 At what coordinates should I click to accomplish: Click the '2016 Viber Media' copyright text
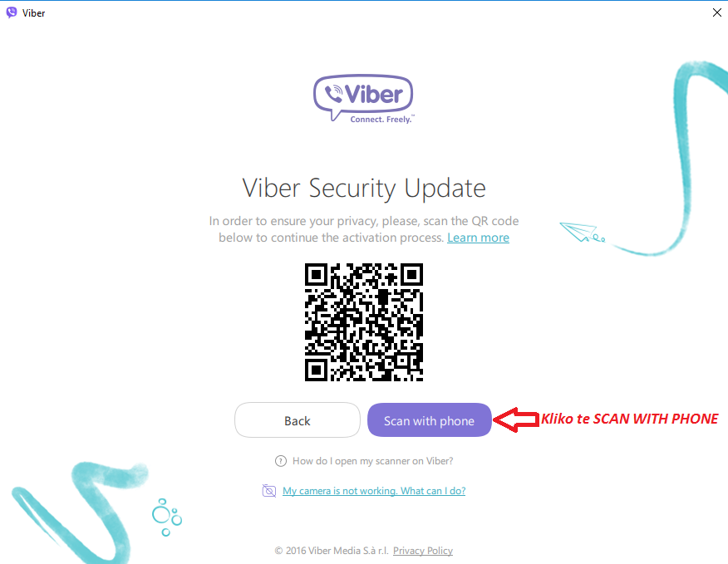click(x=332, y=551)
